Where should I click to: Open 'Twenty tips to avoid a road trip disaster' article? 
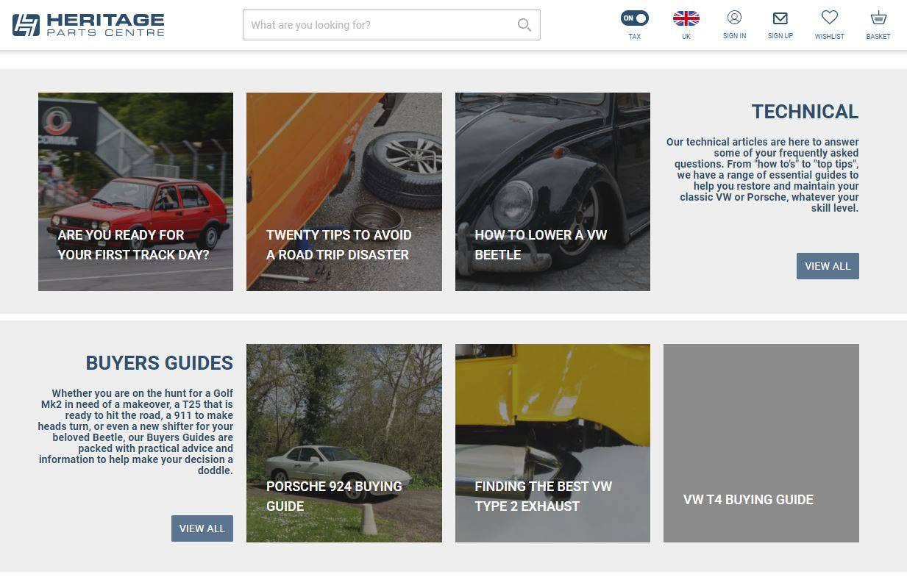344,192
